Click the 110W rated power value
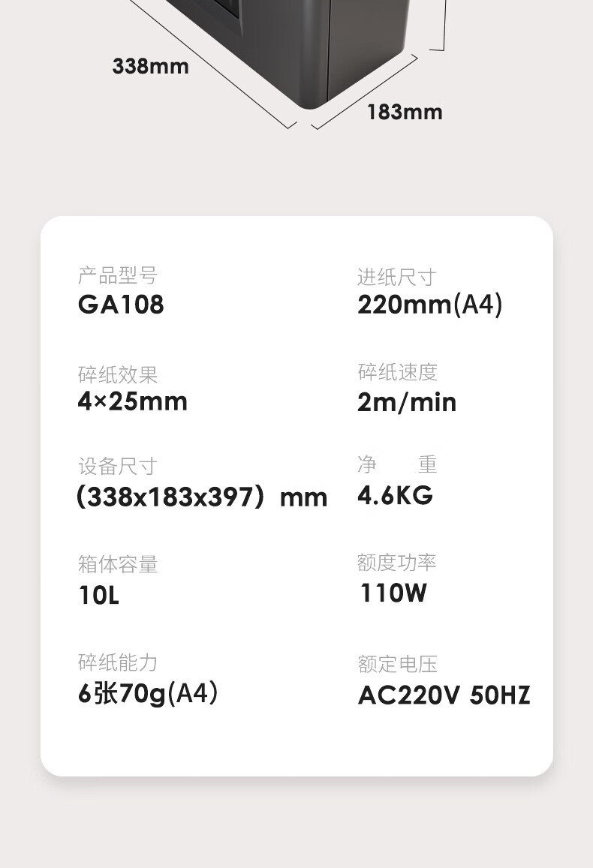This screenshot has height=868, width=593. pos(393,593)
